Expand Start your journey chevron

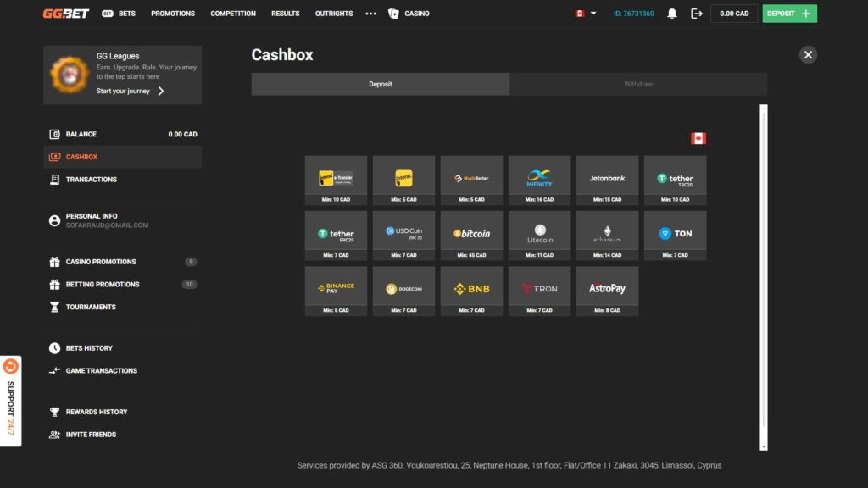161,91
